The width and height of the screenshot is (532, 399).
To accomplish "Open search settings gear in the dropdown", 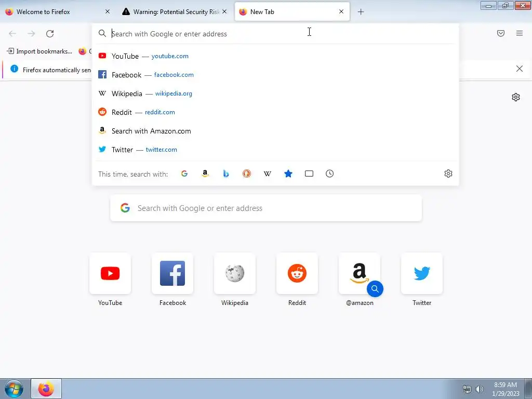I will pyautogui.click(x=448, y=174).
